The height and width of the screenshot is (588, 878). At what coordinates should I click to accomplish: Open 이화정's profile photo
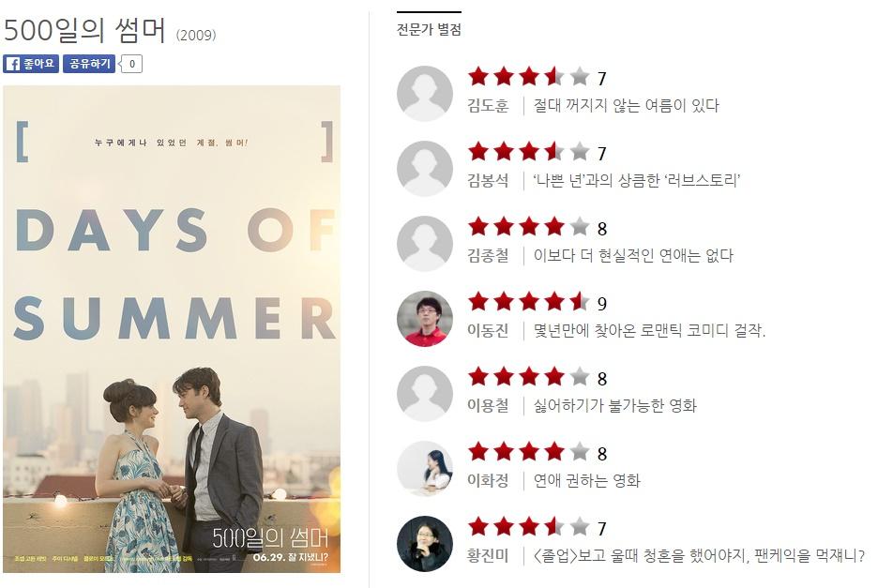pyautogui.click(x=425, y=469)
